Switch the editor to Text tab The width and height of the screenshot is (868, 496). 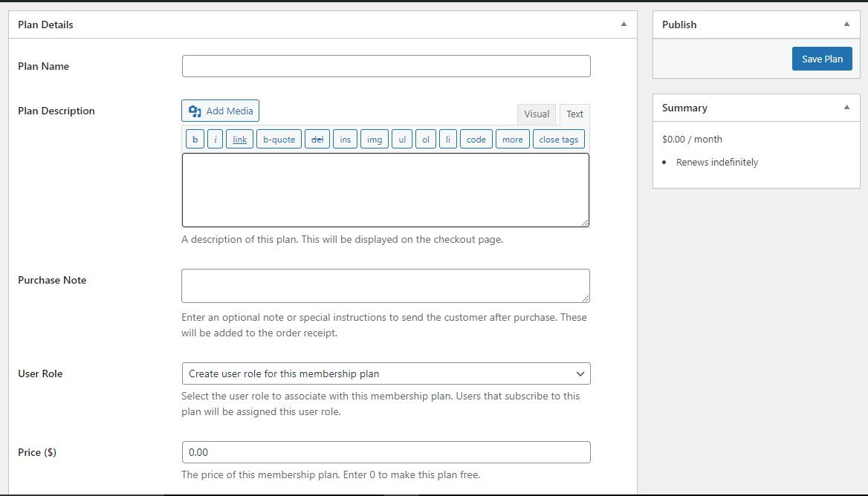[574, 114]
